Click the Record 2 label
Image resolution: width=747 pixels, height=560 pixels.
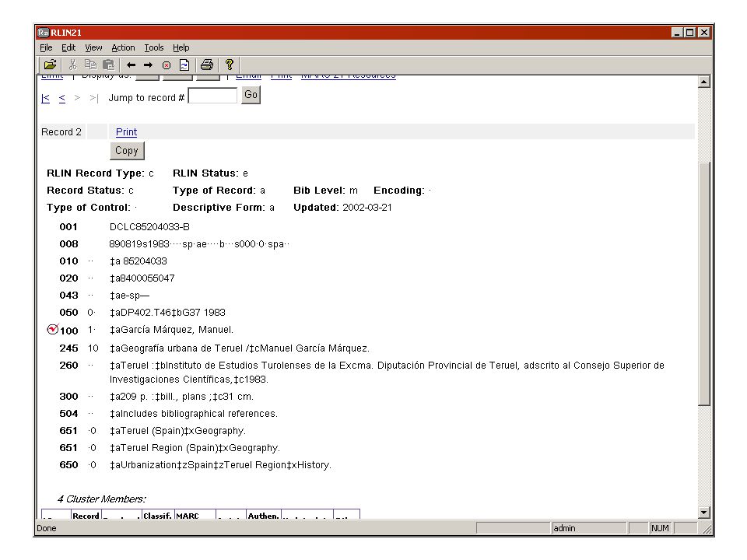pyautogui.click(x=61, y=132)
